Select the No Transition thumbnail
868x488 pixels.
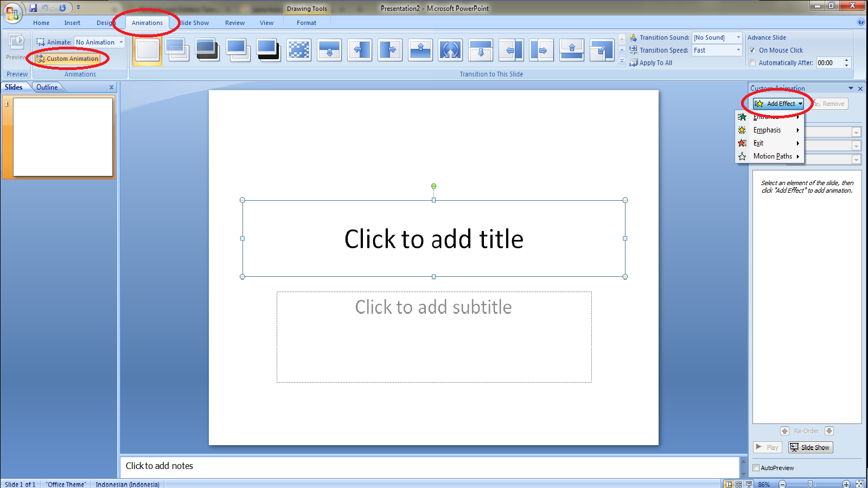pyautogui.click(x=147, y=50)
